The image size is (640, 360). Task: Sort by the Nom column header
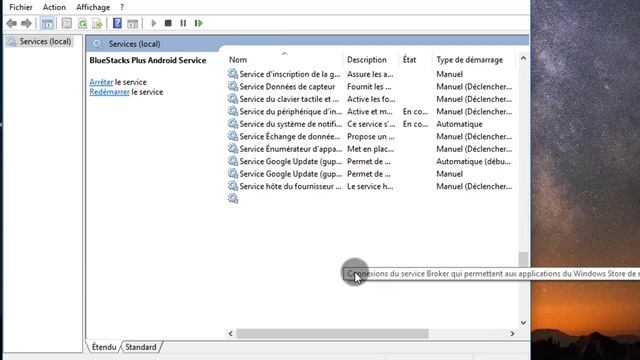tap(238, 60)
